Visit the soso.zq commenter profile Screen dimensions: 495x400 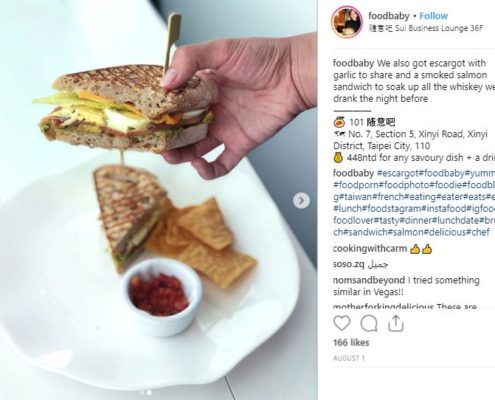pyautogui.click(x=348, y=265)
